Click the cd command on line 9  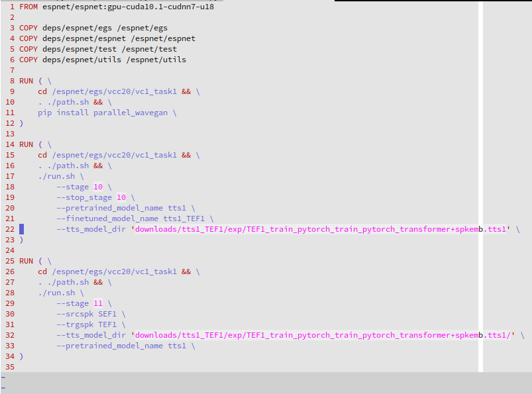(42, 91)
